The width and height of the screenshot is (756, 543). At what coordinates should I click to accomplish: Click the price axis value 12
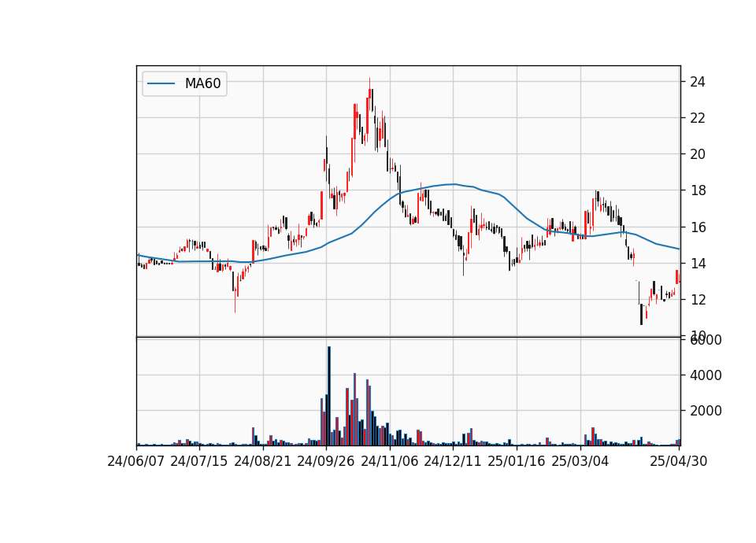[698, 300]
